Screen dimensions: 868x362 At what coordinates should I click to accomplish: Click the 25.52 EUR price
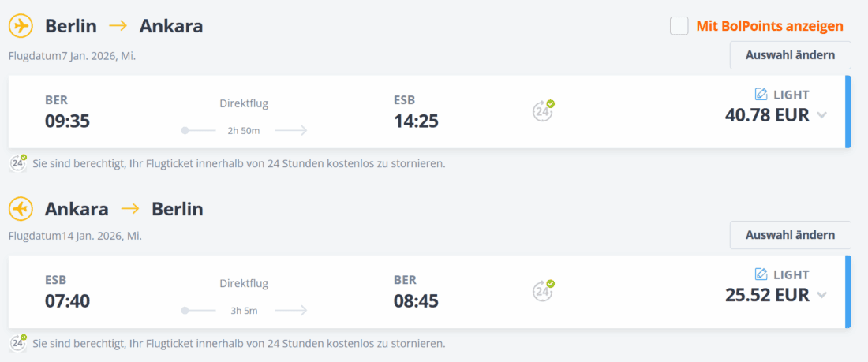pyautogui.click(x=767, y=295)
